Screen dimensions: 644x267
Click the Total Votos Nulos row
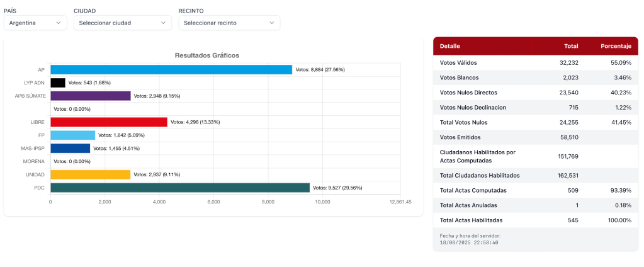point(535,122)
